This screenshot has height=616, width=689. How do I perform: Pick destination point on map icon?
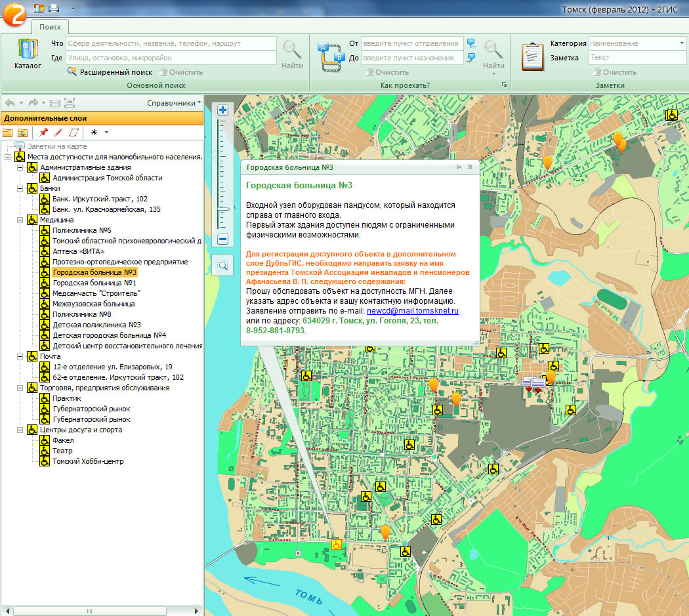(471, 57)
